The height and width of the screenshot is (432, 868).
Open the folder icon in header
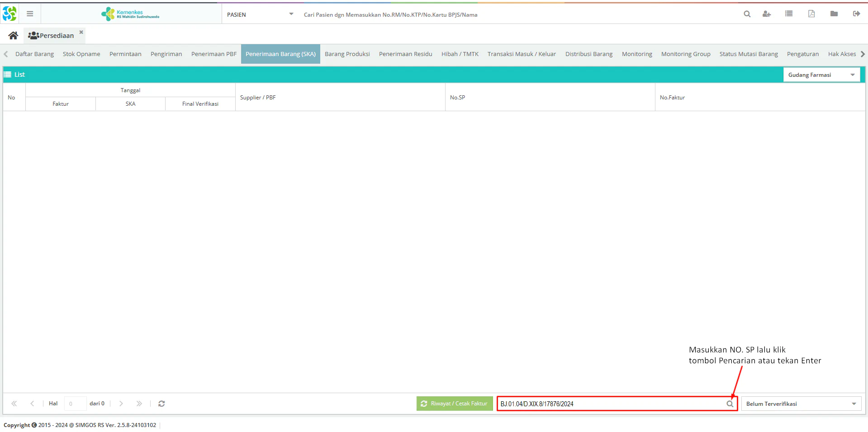834,14
